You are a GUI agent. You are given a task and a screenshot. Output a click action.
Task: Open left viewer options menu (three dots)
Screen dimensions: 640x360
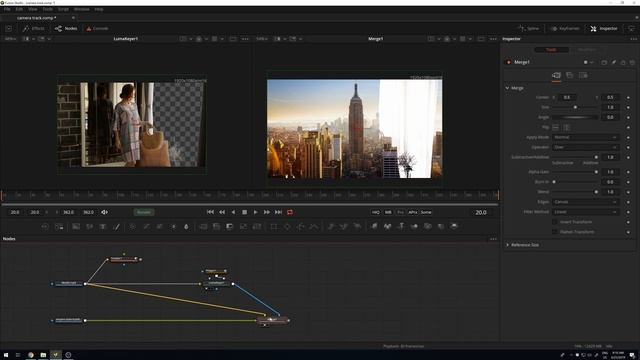245,39
